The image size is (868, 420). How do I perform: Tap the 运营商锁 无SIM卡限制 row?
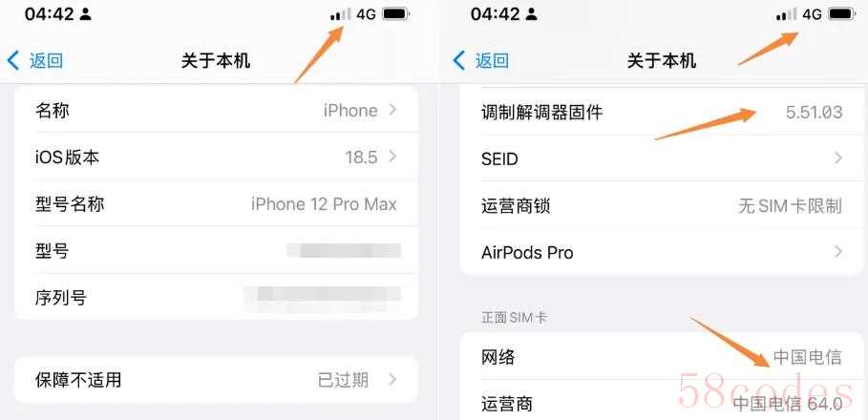tap(662, 206)
